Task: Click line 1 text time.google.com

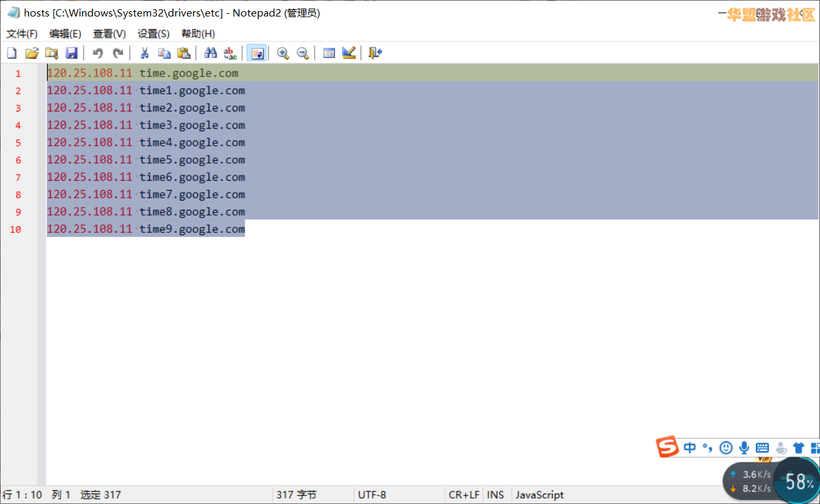Action: [189, 73]
